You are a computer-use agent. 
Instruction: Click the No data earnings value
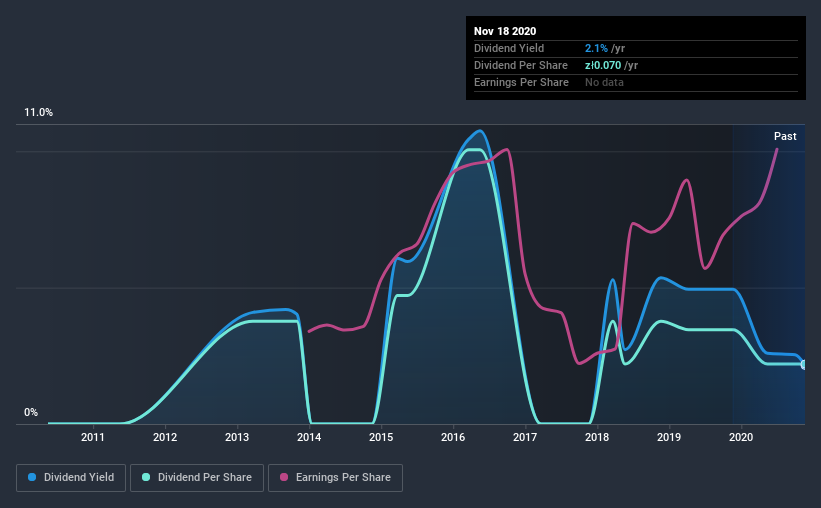coord(604,83)
